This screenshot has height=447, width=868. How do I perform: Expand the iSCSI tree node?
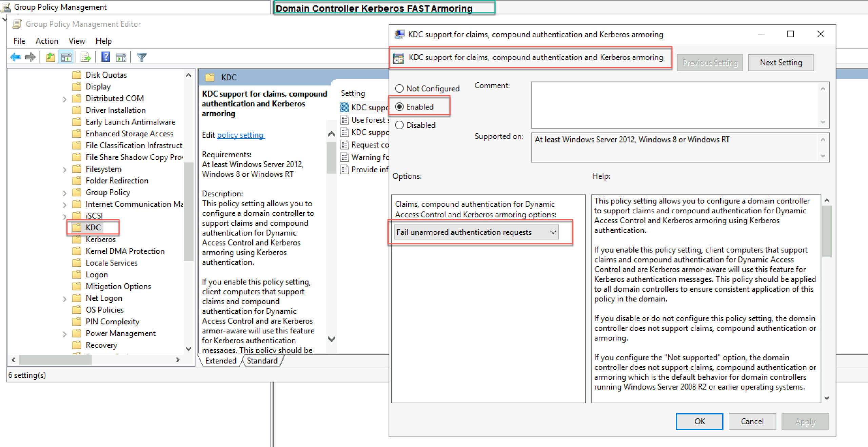click(64, 216)
